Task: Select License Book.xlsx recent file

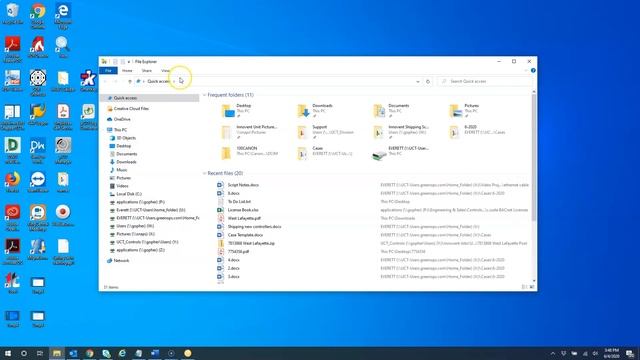Action: point(243,210)
